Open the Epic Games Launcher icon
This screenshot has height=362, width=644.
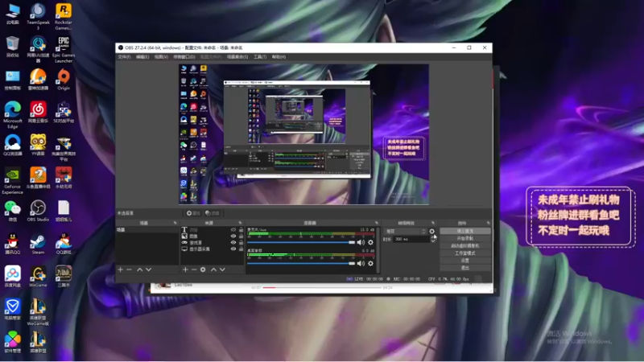[64, 49]
